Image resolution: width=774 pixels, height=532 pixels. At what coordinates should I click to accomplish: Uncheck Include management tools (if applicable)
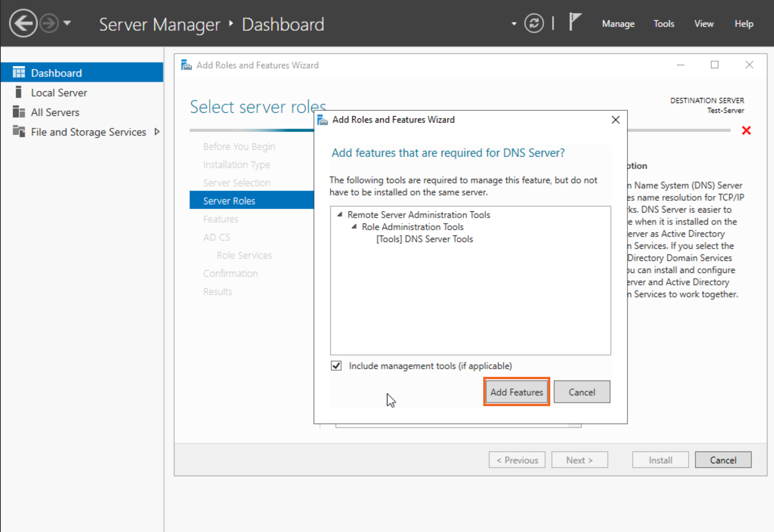point(336,366)
